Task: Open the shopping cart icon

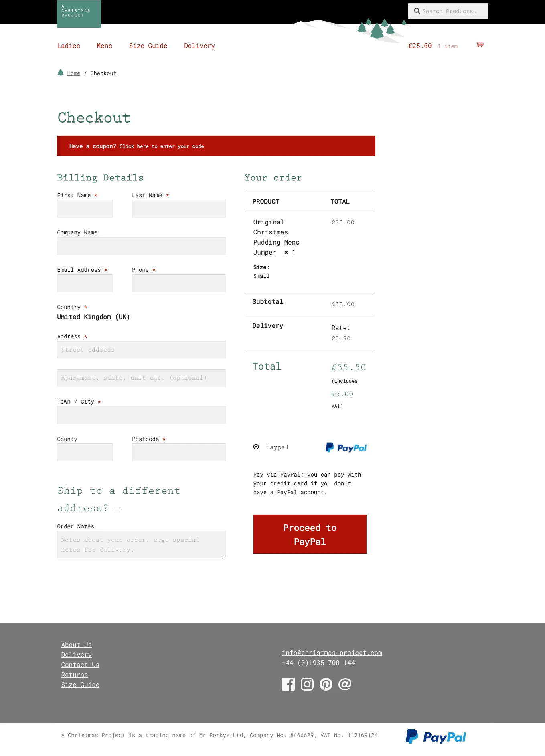Action: point(480,45)
